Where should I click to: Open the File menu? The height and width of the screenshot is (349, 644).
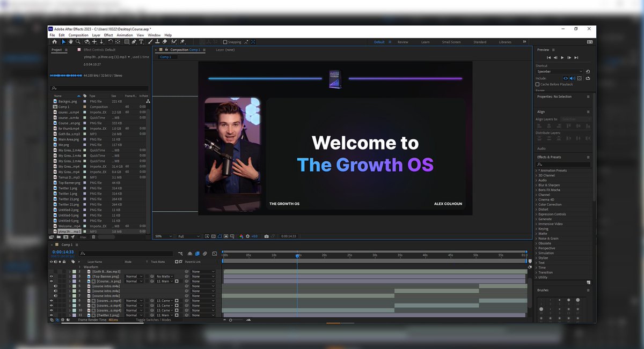point(52,35)
